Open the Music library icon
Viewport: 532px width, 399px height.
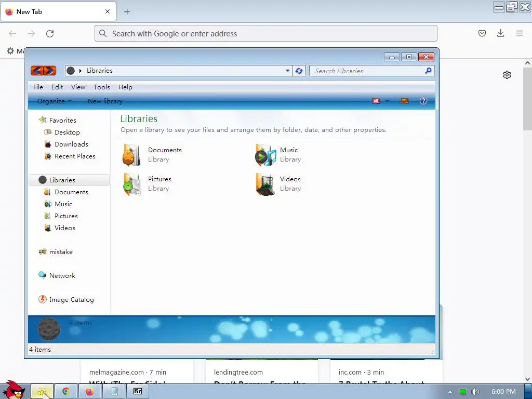[265, 155]
